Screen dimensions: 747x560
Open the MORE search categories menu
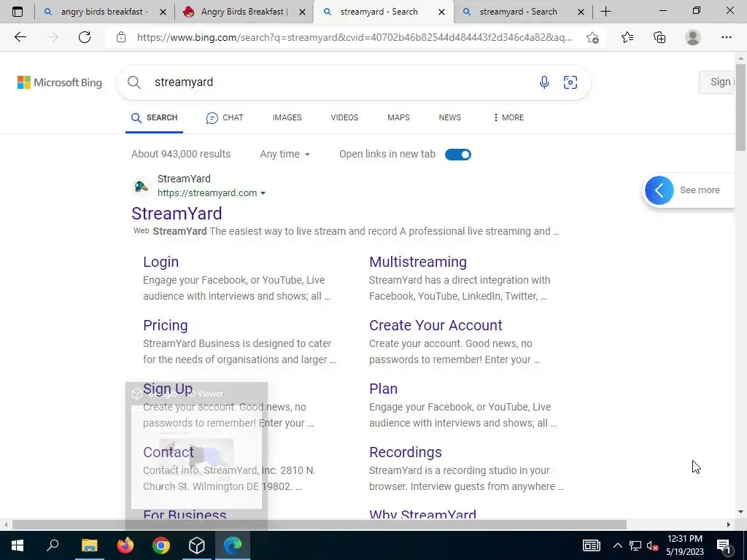click(508, 117)
